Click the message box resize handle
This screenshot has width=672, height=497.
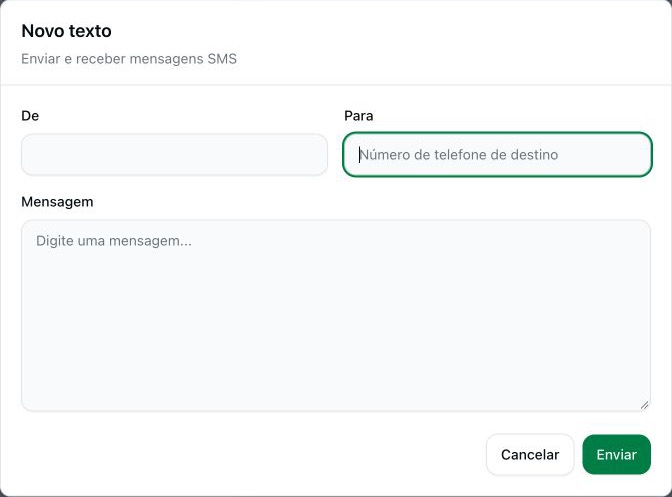(644, 405)
